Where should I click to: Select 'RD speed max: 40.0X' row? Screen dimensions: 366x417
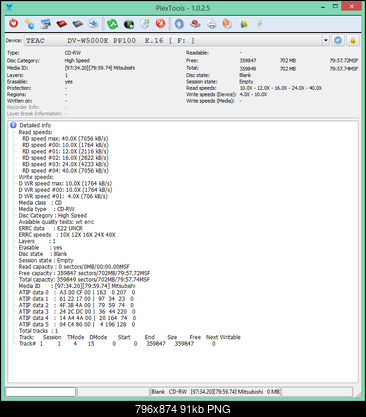pyautogui.click(x=65, y=138)
